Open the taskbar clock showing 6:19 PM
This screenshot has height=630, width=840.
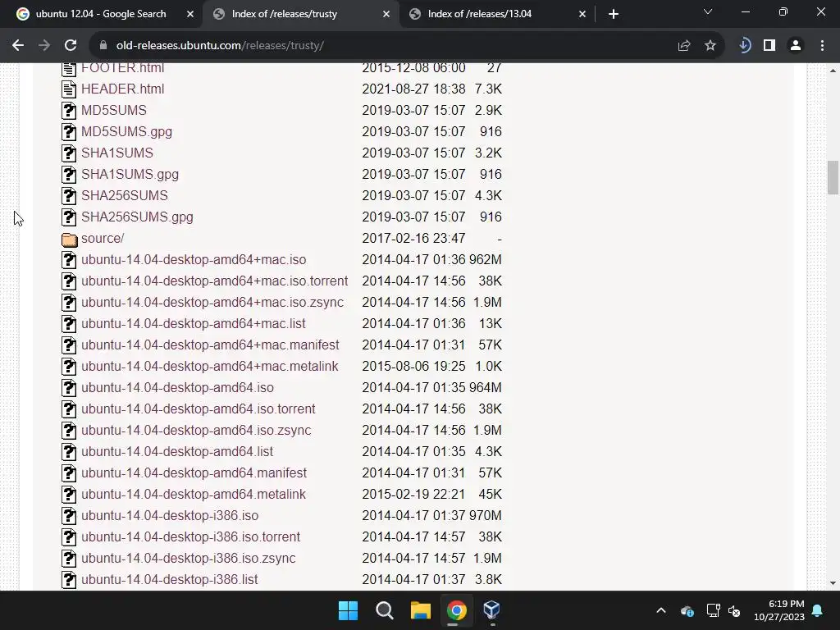click(779, 610)
